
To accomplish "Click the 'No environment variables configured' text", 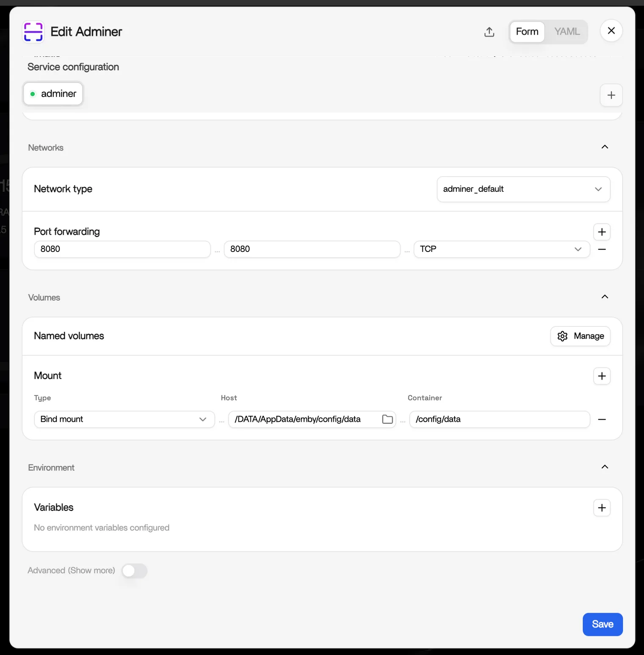I will (x=102, y=528).
